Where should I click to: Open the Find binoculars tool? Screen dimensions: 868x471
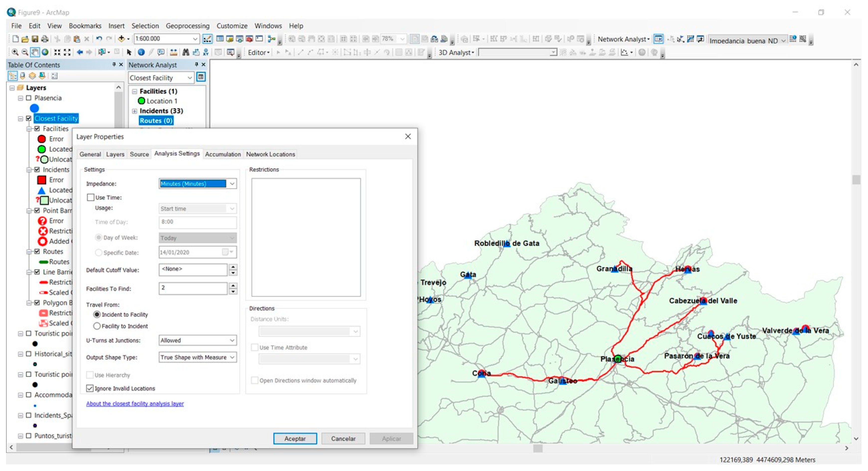pos(186,52)
